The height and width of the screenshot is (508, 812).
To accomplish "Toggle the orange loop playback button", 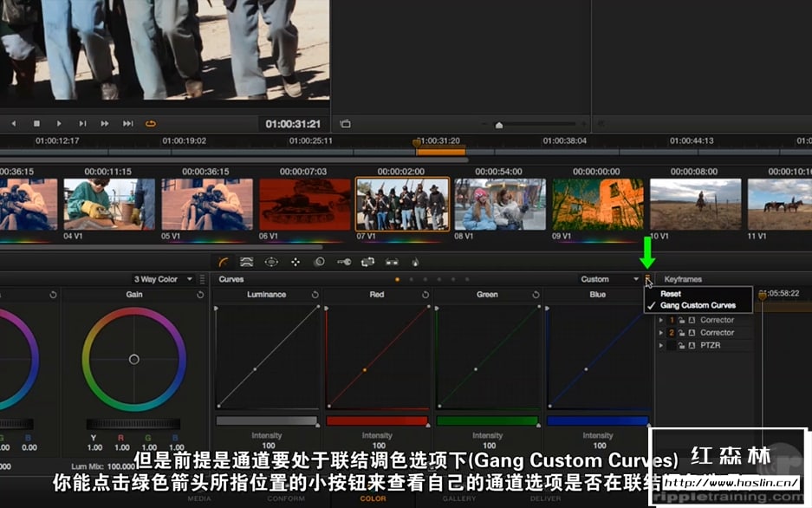I will [151, 124].
